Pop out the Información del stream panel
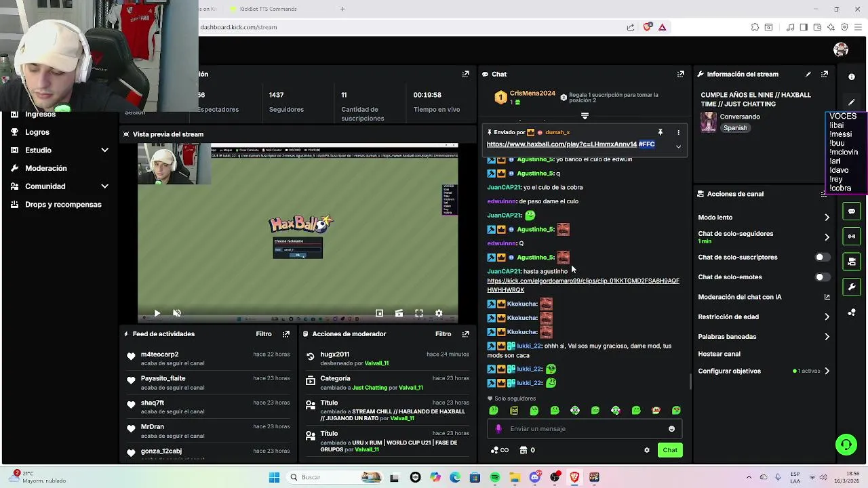This screenshot has height=488, width=868. coord(824,74)
